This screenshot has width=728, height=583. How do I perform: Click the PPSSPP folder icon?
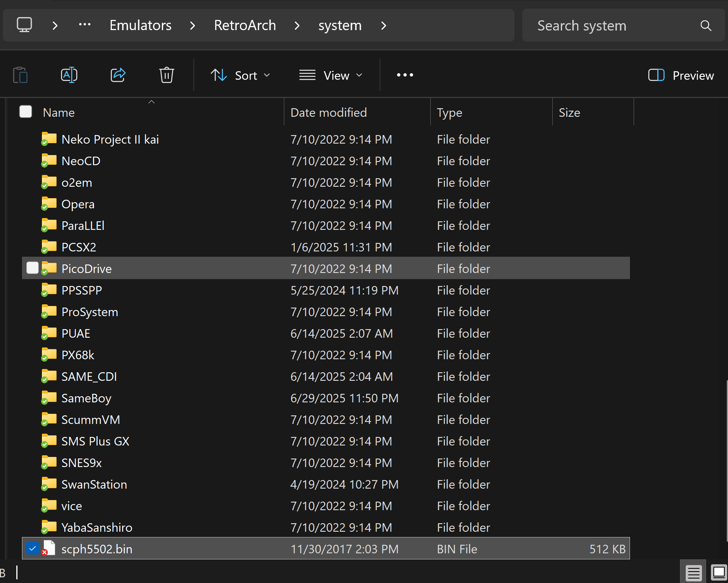click(49, 290)
